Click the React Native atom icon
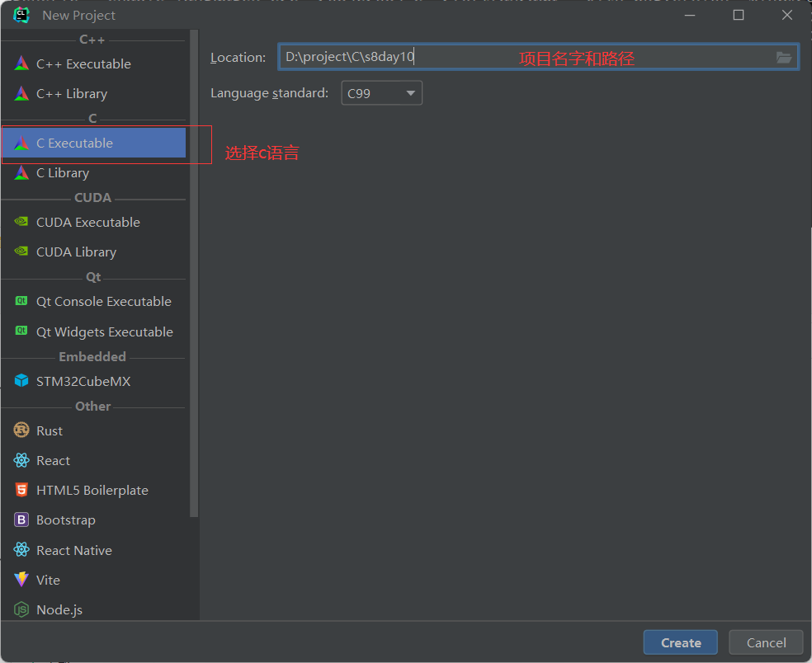The width and height of the screenshot is (812, 663). (21, 550)
